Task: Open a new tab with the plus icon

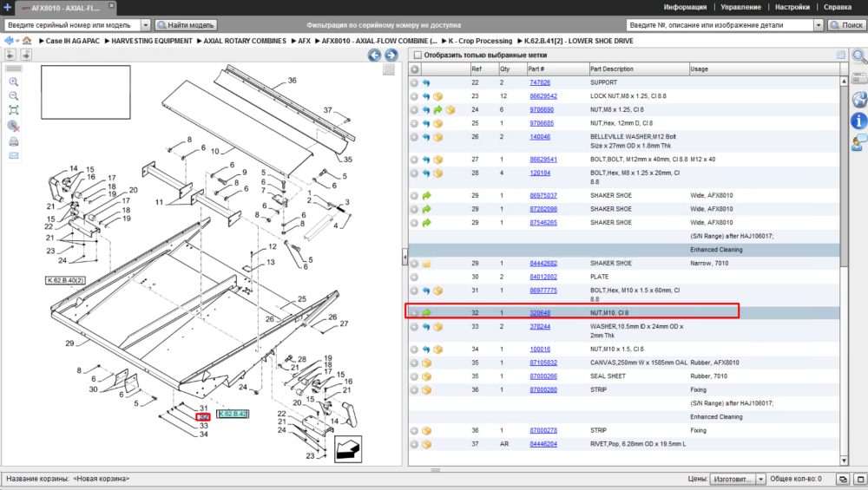Action: pyautogui.click(x=7, y=7)
